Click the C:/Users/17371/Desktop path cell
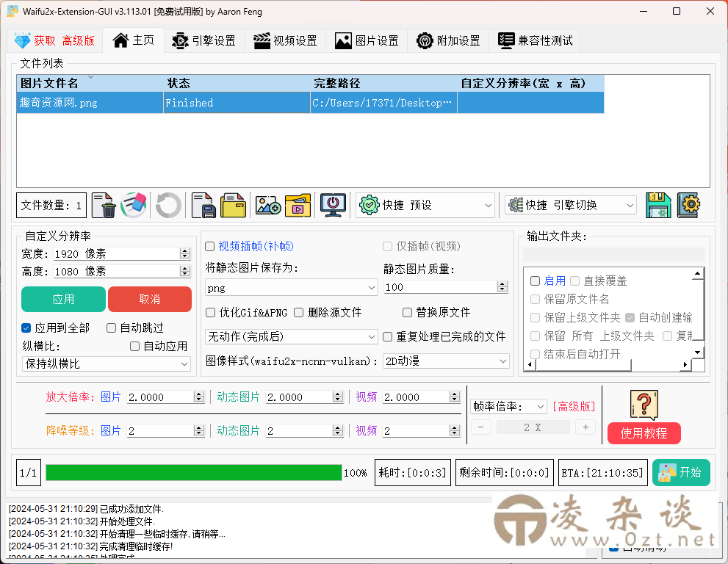 click(383, 103)
